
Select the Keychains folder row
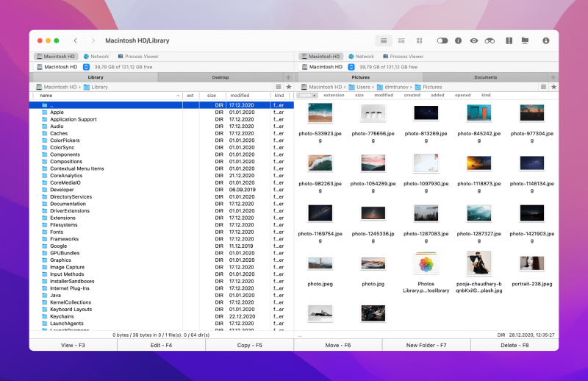[x=161, y=316]
